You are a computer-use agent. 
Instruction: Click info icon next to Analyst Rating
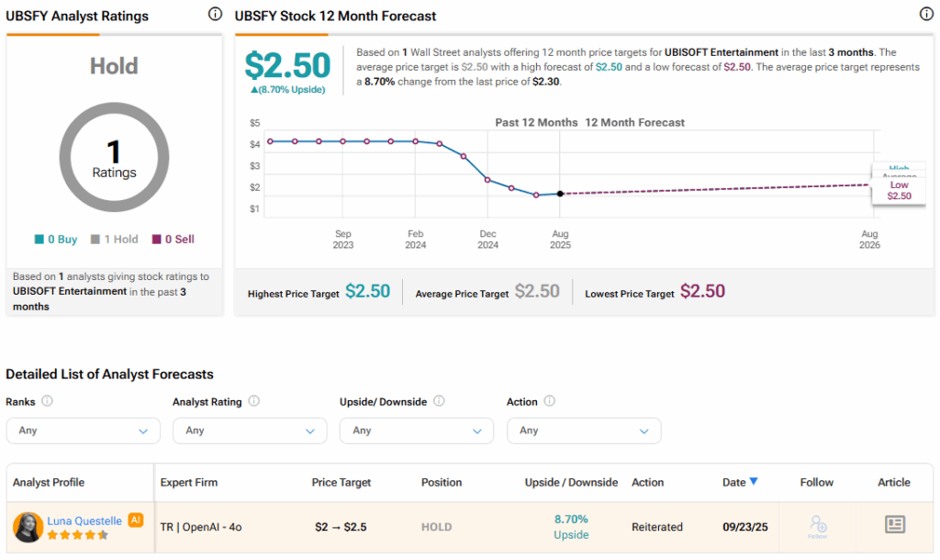[x=254, y=401]
